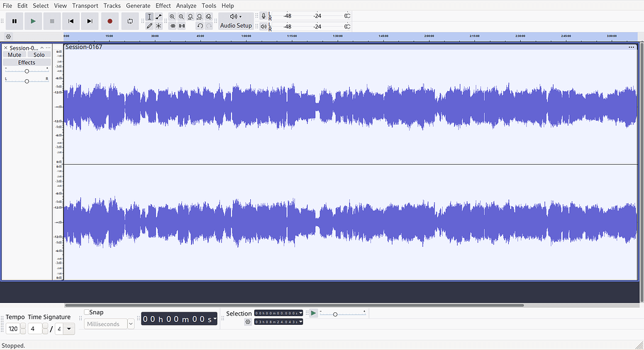Click the timeline options gear icon
The height and width of the screenshot is (350, 644).
pos(8,36)
